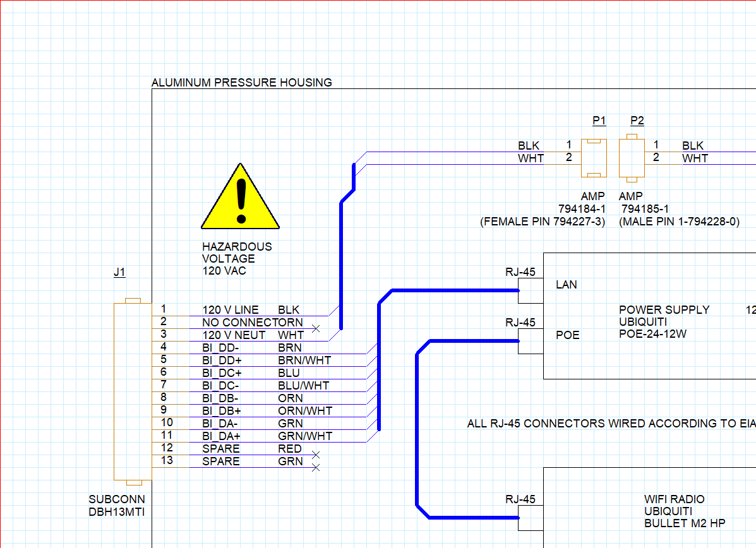Click the 'SPARE' label on pin 13
756x548 pixels.
click(221, 462)
